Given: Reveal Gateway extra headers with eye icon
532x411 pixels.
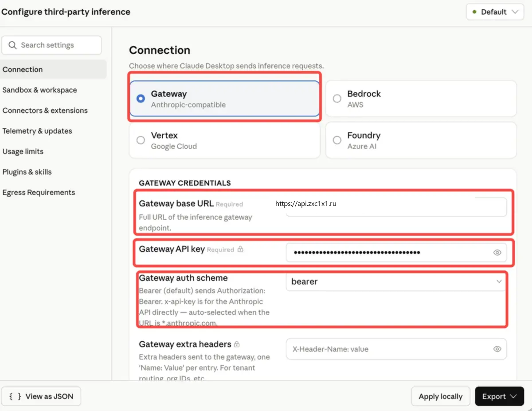Looking at the screenshot, I should (497, 349).
